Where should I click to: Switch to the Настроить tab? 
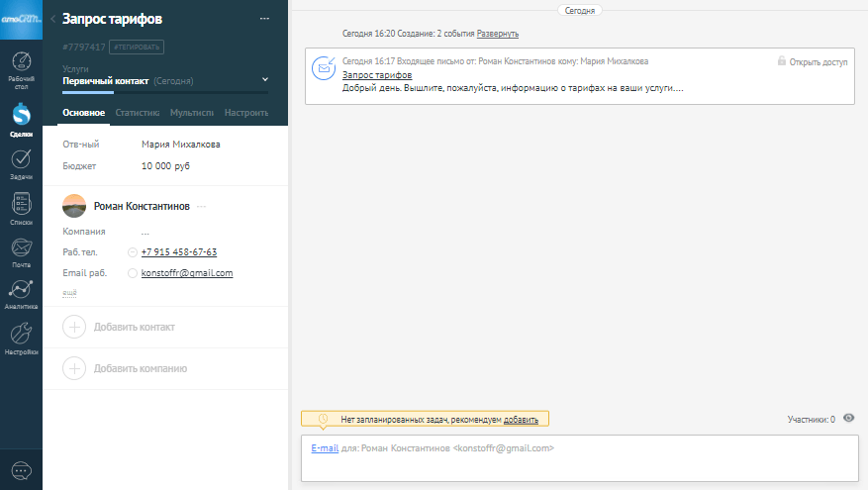coord(246,113)
